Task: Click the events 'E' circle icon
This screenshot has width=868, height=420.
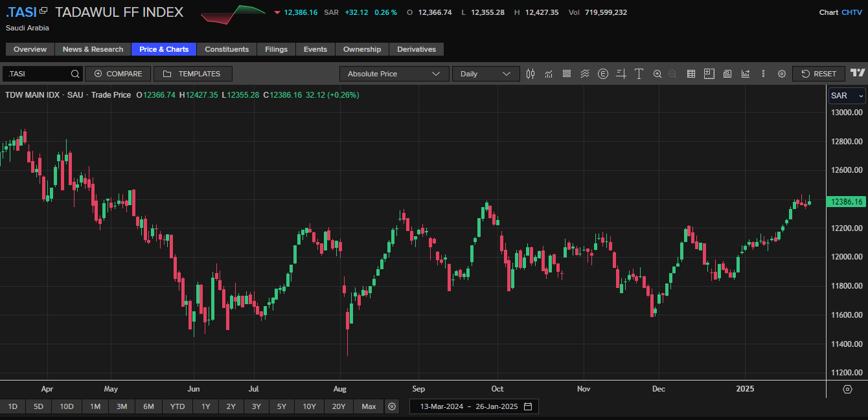Action: [603, 74]
